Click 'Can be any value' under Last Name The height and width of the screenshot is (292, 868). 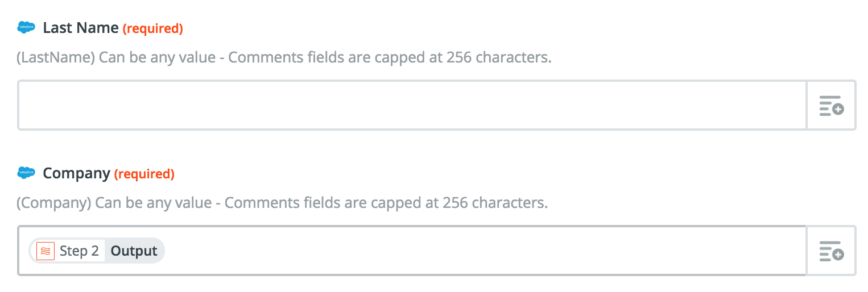tap(158, 58)
